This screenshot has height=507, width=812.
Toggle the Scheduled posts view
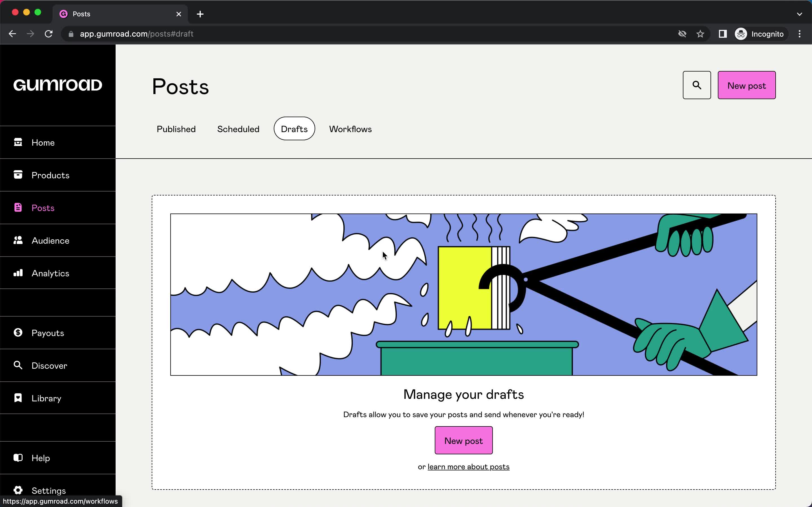click(238, 128)
